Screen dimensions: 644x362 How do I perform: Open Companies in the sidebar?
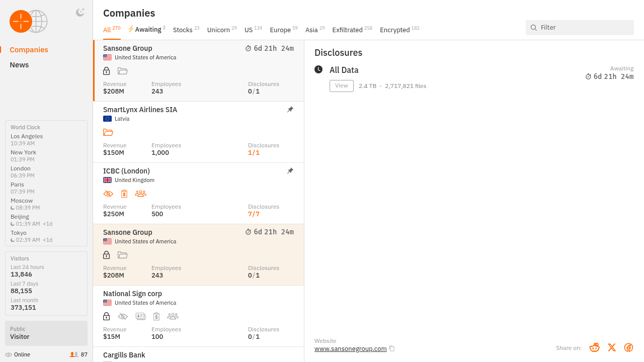point(29,50)
